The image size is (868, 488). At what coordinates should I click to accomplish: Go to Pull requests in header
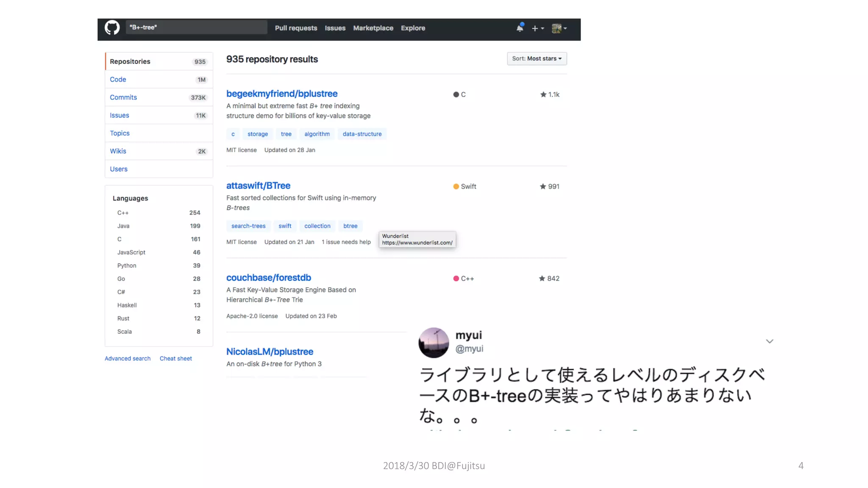[296, 28]
